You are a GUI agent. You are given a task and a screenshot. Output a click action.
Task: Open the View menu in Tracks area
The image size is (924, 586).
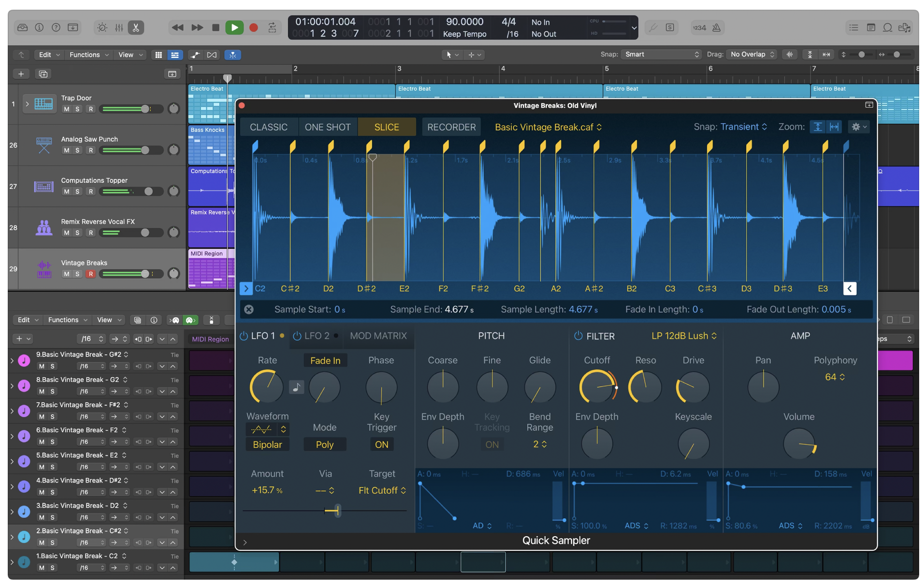pos(130,55)
